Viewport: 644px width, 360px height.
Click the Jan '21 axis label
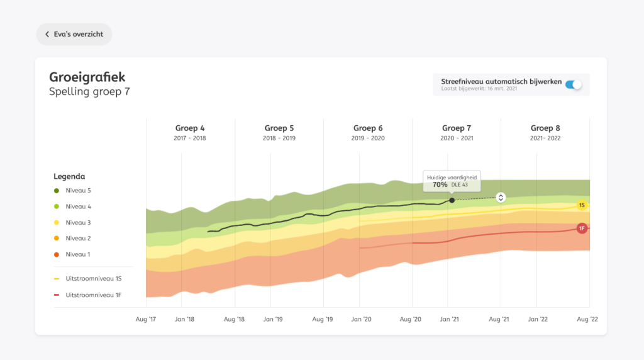pos(449,320)
